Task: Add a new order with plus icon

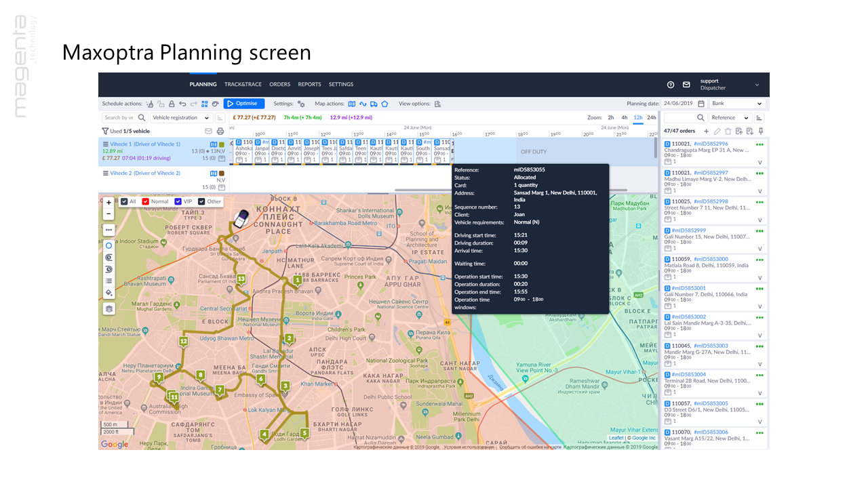Action: click(x=706, y=131)
